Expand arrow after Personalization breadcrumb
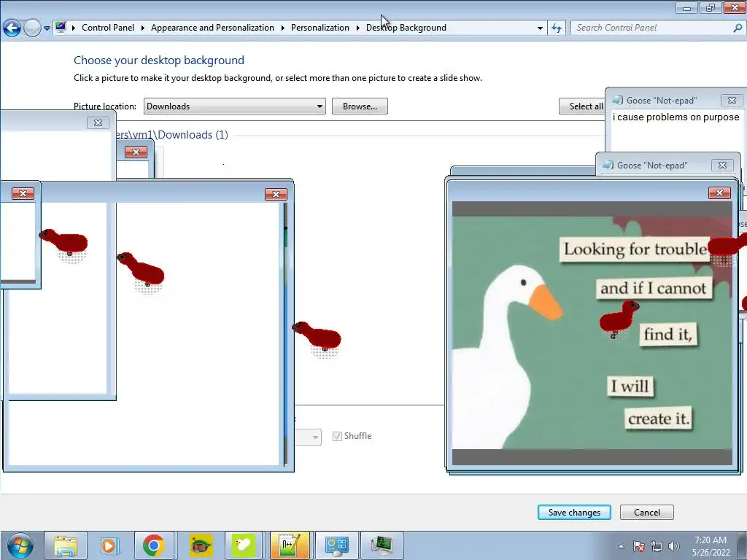This screenshot has height=560, width=747. click(357, 28)
